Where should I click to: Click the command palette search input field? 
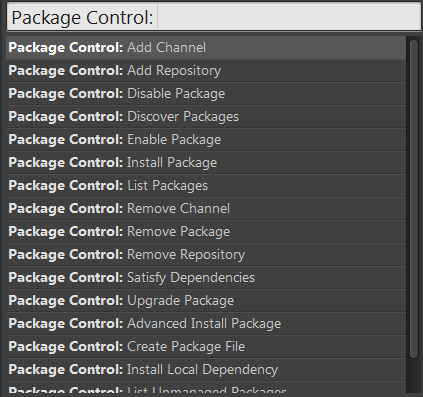click(214, 17)
